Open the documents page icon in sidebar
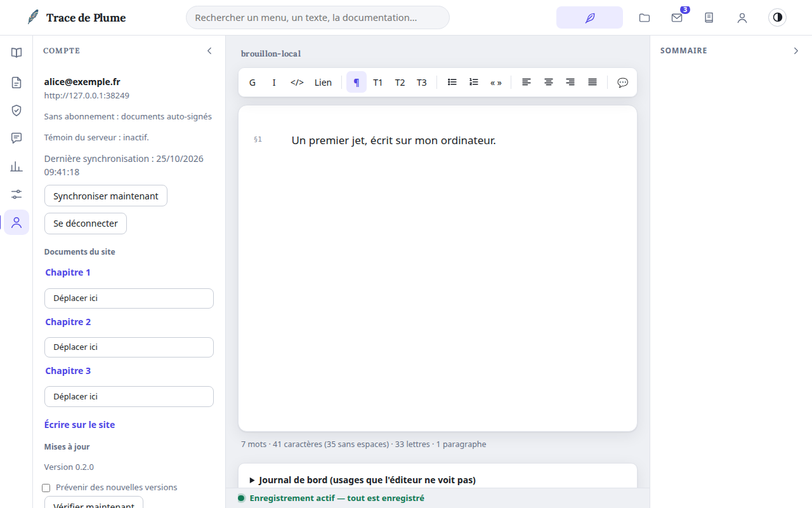Screen dimensions: 812x508 (x=16, y=83)
